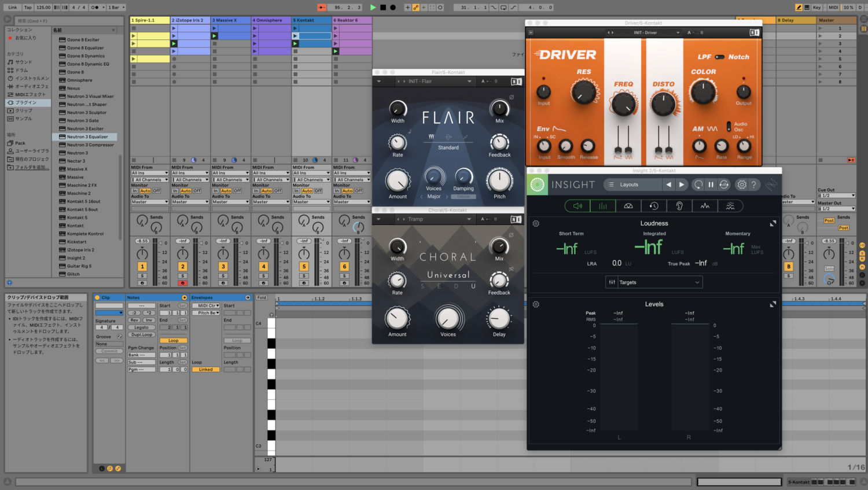Screen dimensions: 868x490
Task: Expand Levels panel full view arrow
Action: [773, 304]
